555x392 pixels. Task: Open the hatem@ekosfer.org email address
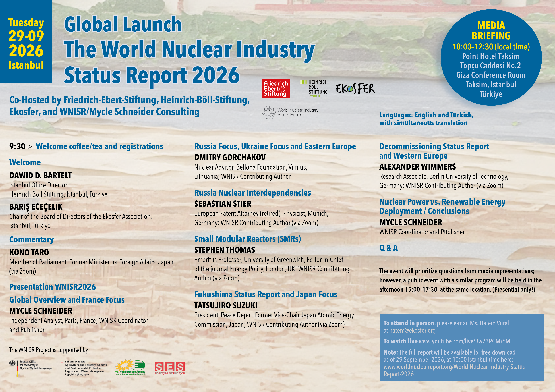pyautogui.click(x=412, y=330)
